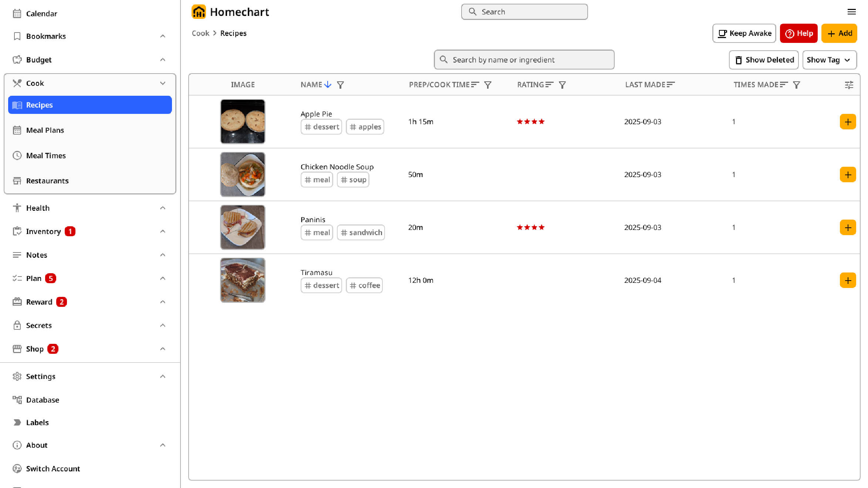Toggle Keep Awake mode

[x=743, y=33]
